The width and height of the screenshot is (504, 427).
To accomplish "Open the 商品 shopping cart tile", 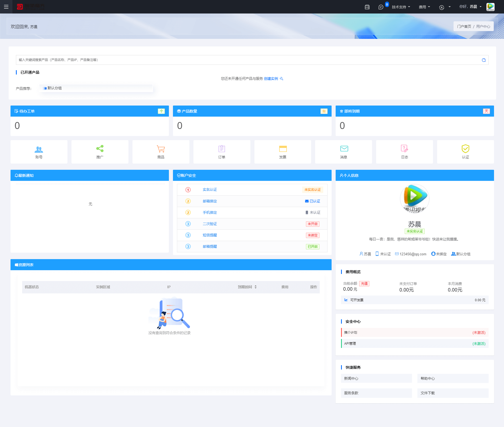I will coord(161,152).
